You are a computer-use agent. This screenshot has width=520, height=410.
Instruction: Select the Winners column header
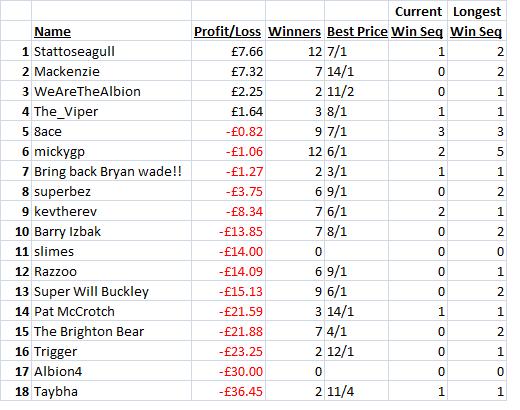295,31
